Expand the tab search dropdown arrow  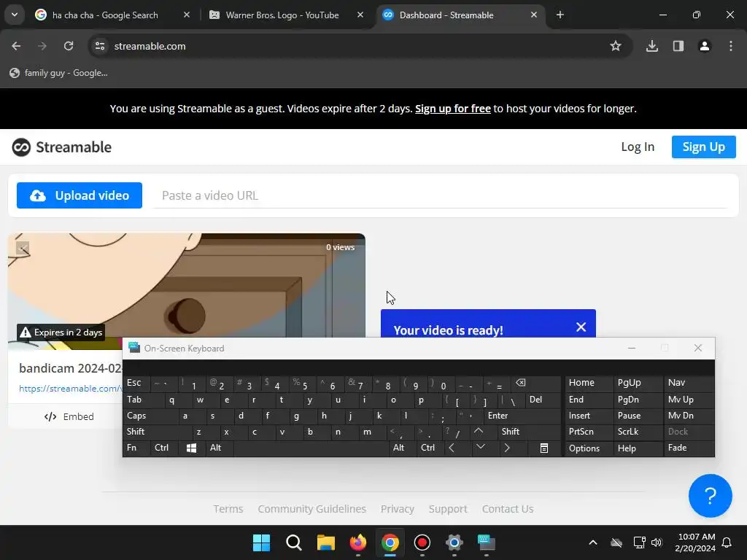coord(15,15)
